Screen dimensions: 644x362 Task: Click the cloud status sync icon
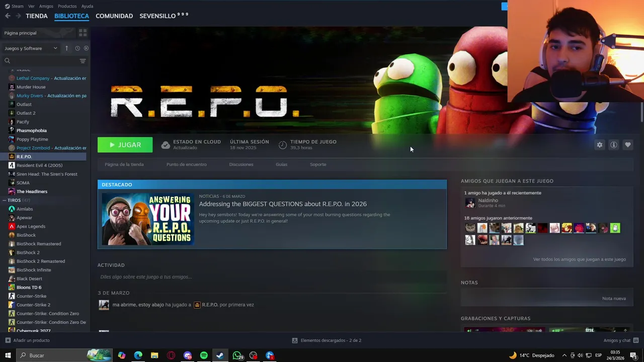tap(166, 145)
